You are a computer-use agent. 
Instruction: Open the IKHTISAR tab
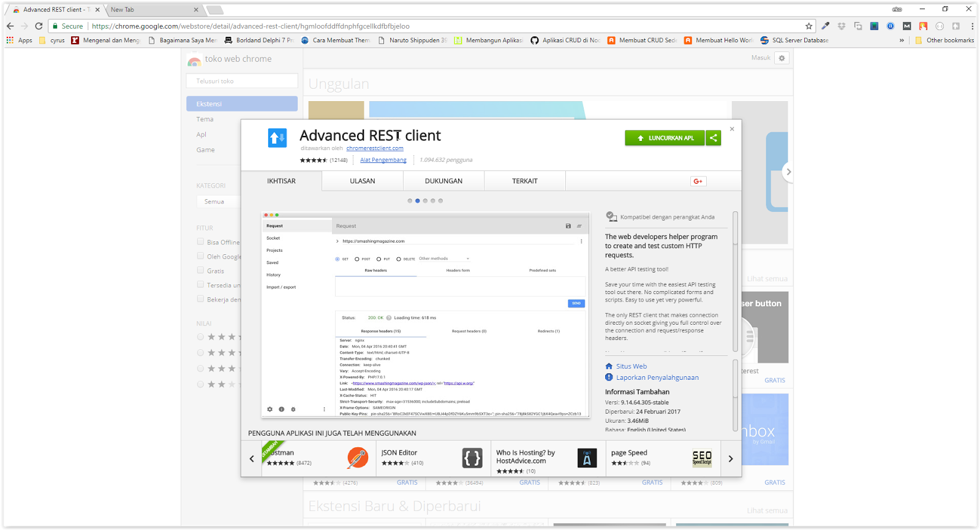coord(281,181)
